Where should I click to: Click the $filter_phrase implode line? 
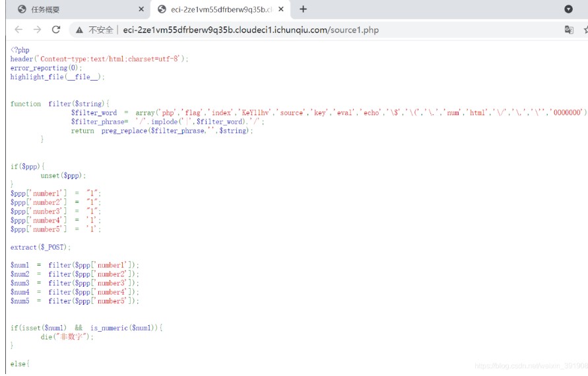pyautogui.click(x=168, y=122)
